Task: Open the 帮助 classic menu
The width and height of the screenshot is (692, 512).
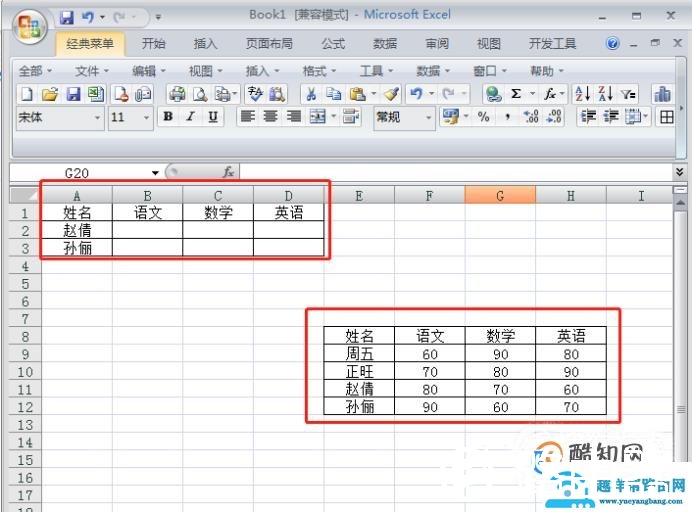Action: point(547,71)
